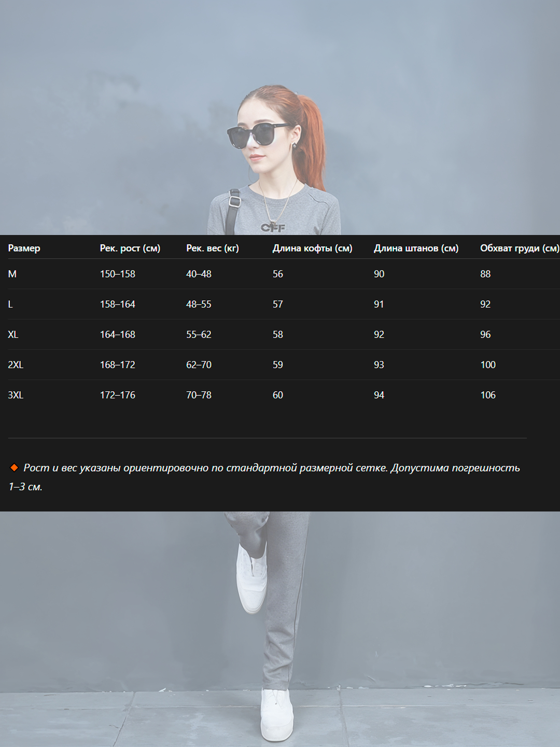The image size is (560, 747).
Task: Select the 3XL size row label
Action: 16,395
